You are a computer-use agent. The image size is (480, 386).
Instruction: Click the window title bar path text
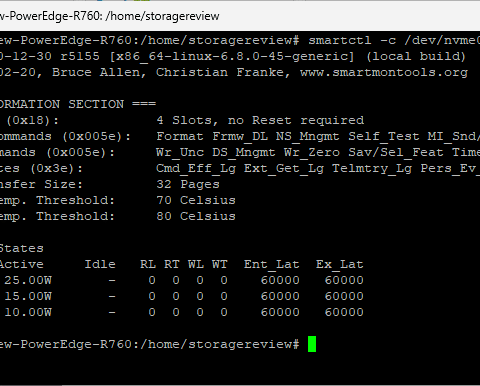[109, 16]
